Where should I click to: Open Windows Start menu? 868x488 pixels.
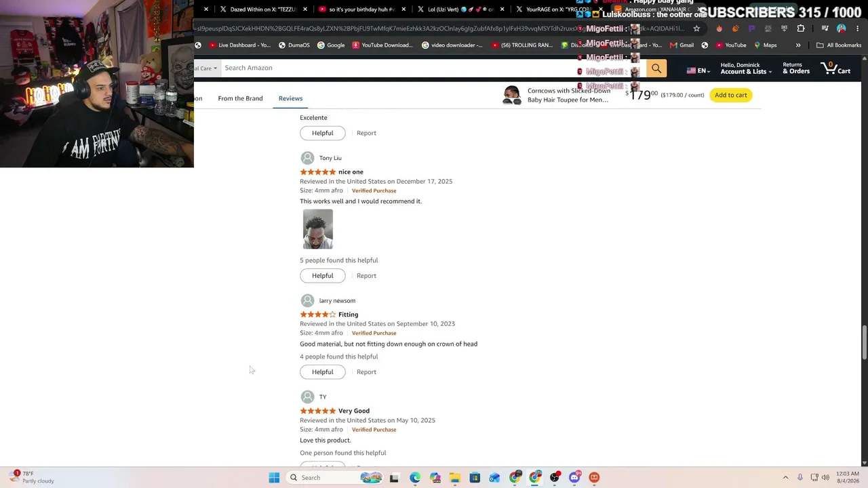point(274,478)
